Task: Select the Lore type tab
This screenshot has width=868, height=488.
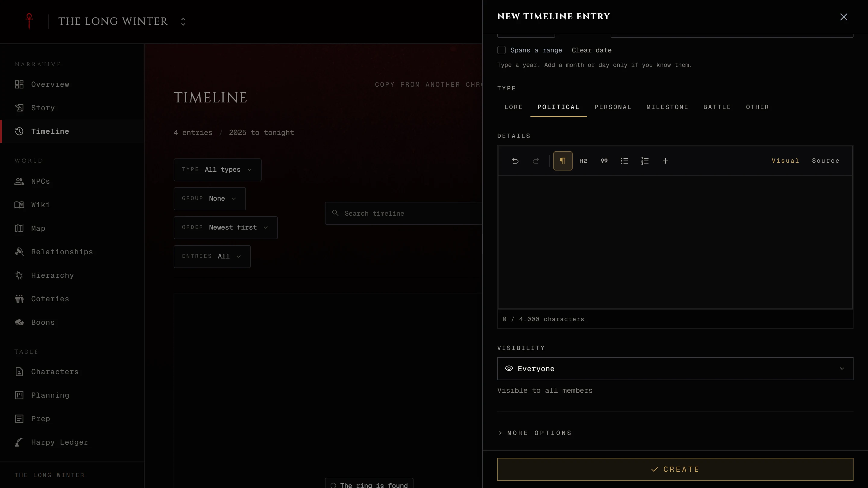Action: pyautogui.click(x=514, y=107)
